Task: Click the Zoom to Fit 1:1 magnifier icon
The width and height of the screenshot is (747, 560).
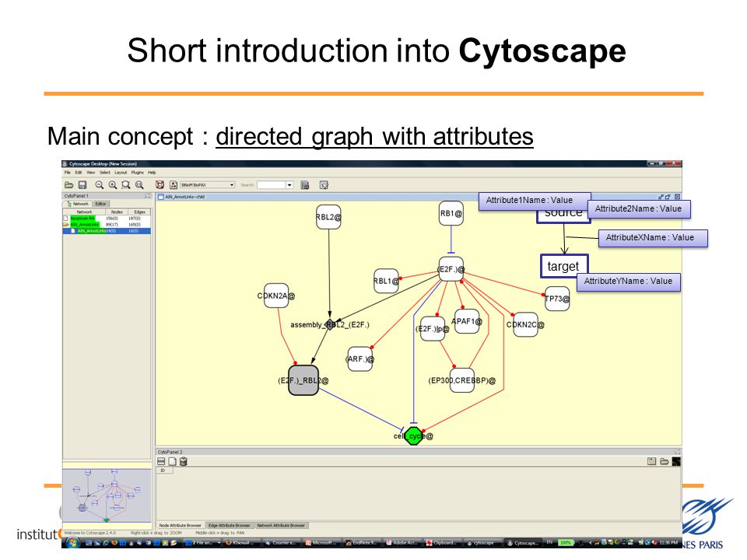Action: click(x=139, y=185)
